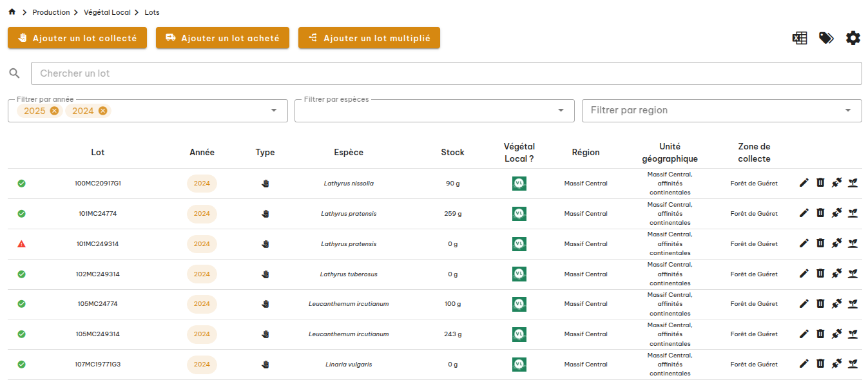Viewport: 868px width, 380px height.
Task: Click the plug icon for lot 102MC249314
Action: tap(836, 274)
